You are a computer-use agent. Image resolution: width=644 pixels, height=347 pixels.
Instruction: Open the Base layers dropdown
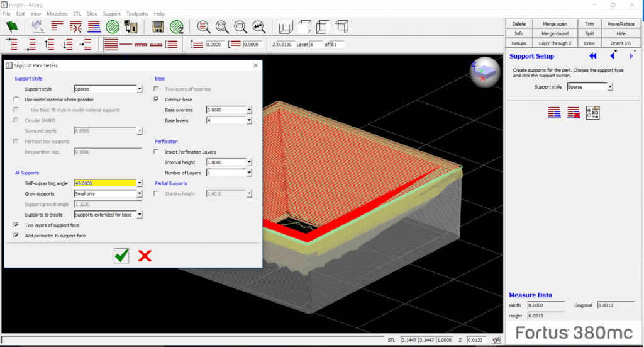click(x=249, y=120)
